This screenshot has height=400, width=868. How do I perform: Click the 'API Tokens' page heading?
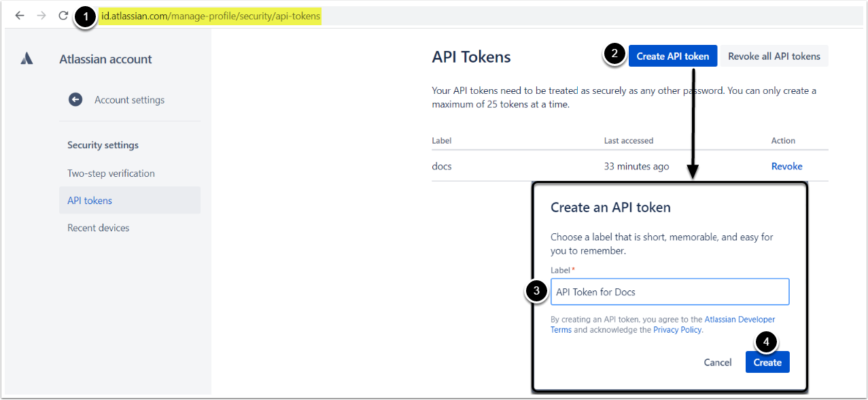[x=471, y=57]
